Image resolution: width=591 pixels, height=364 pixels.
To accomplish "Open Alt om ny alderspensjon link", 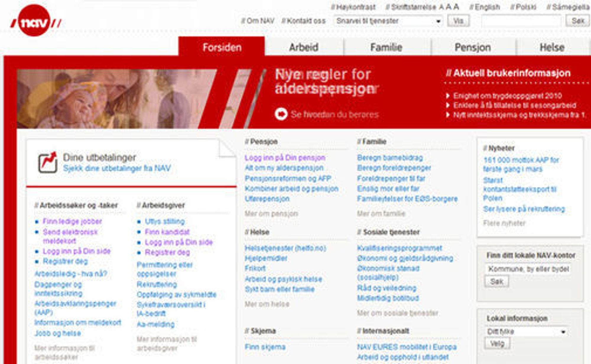I will click(x=284, y=168).
